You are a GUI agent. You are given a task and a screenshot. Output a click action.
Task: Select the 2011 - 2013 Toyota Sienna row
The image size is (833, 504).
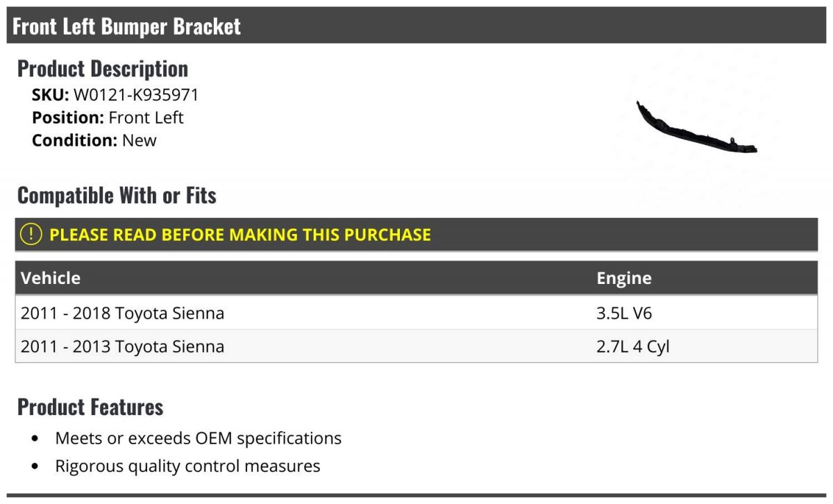click(x=123, y=346)
